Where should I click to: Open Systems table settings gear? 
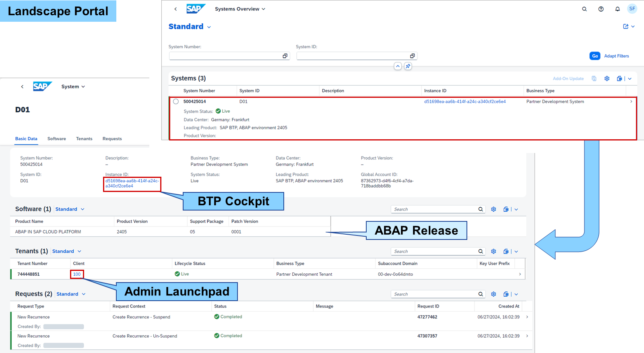[x=607, y=78]
